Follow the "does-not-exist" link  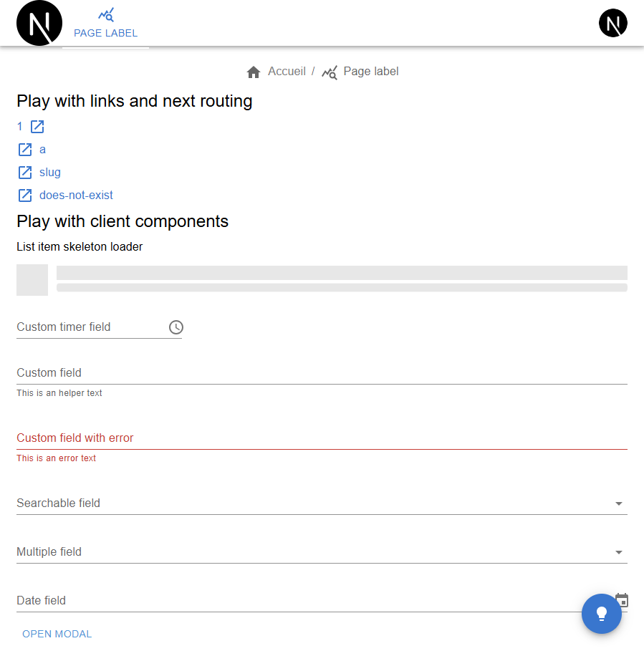pyautogui.click(x=76, y=196)
